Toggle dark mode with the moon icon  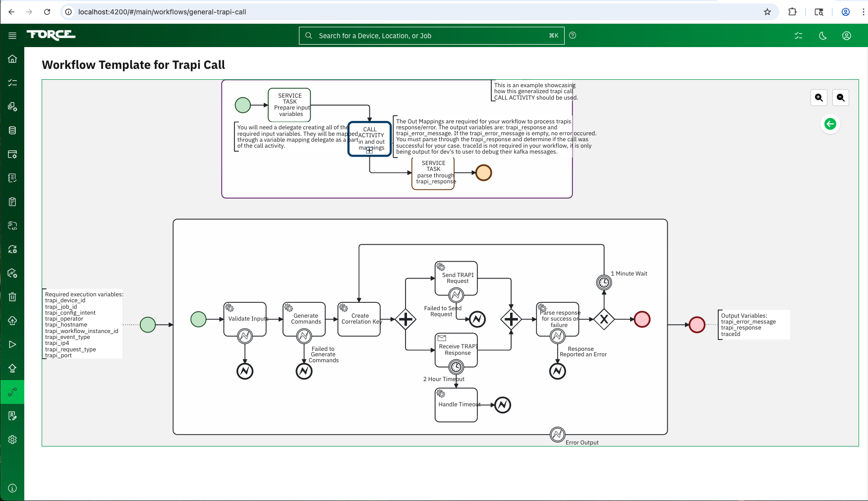point(823,35)
